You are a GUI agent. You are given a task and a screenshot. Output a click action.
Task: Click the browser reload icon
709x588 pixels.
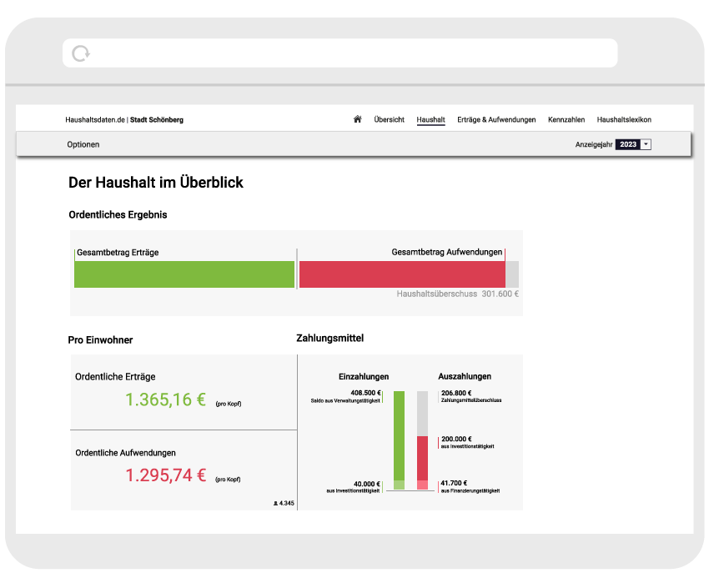click(81, 53)
